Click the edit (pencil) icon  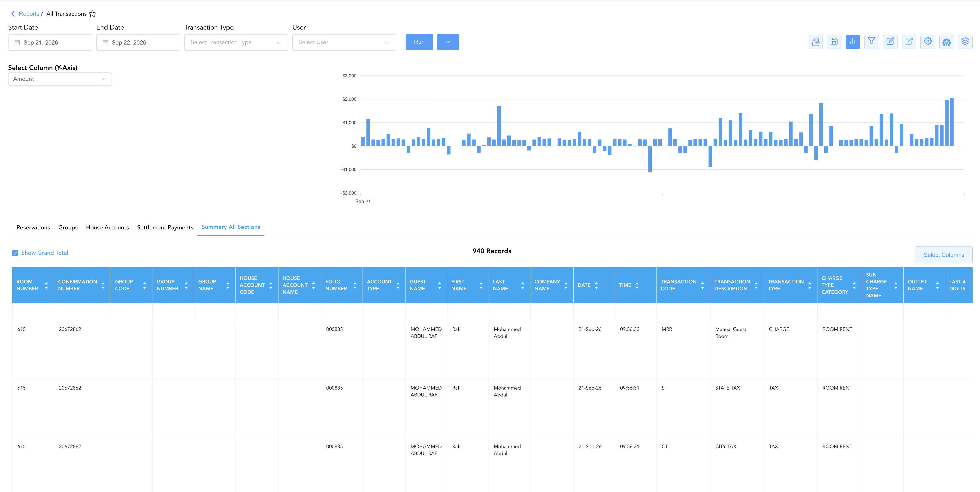pyautogui.click(x=890, y=42)
